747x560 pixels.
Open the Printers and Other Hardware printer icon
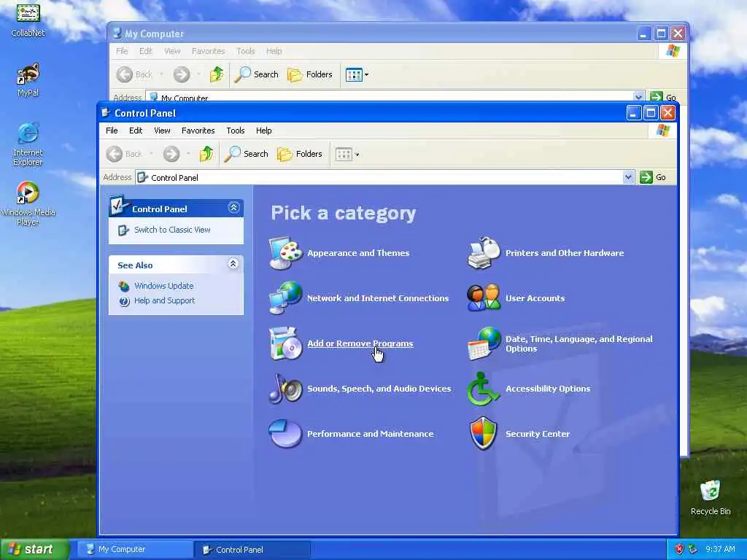484,253
